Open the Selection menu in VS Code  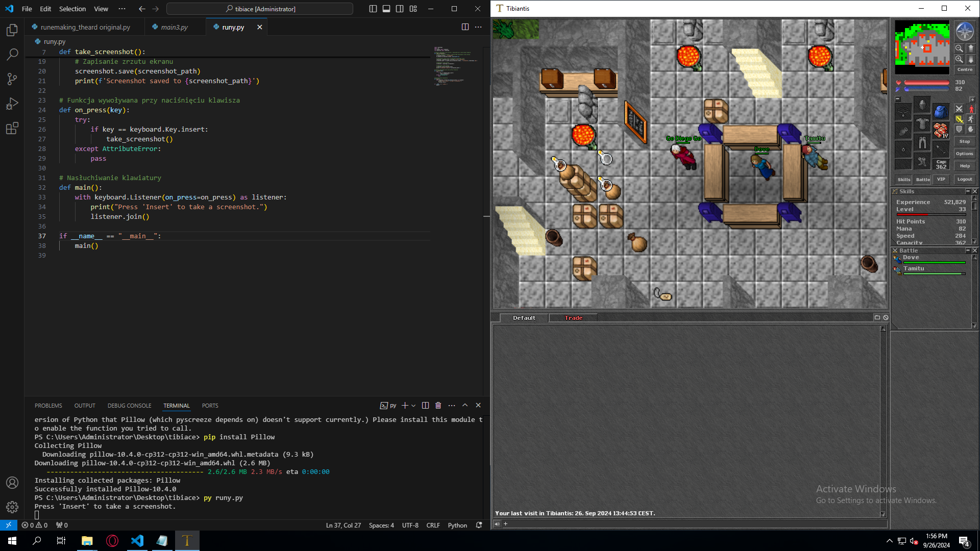[x=72, y=9]
